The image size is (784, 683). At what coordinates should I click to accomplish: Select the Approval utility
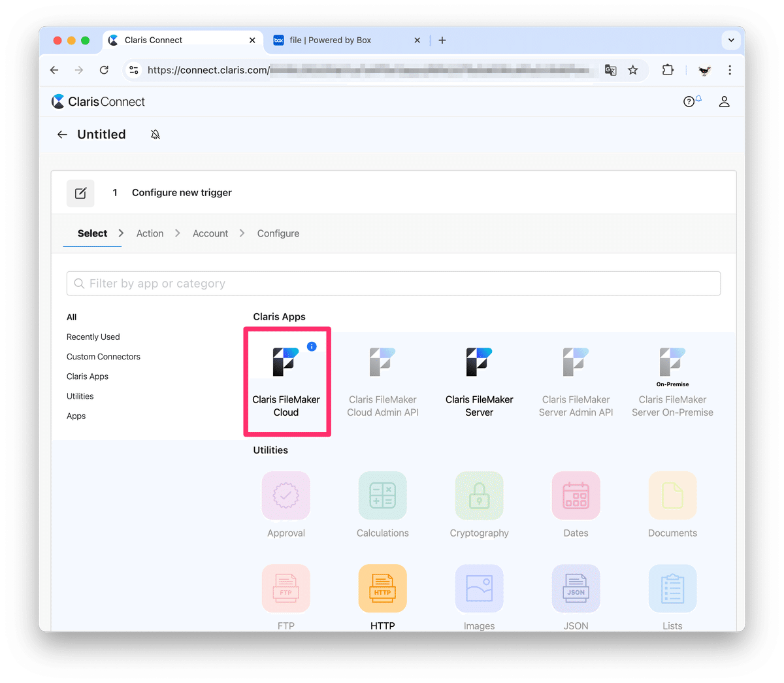(286, 495)
